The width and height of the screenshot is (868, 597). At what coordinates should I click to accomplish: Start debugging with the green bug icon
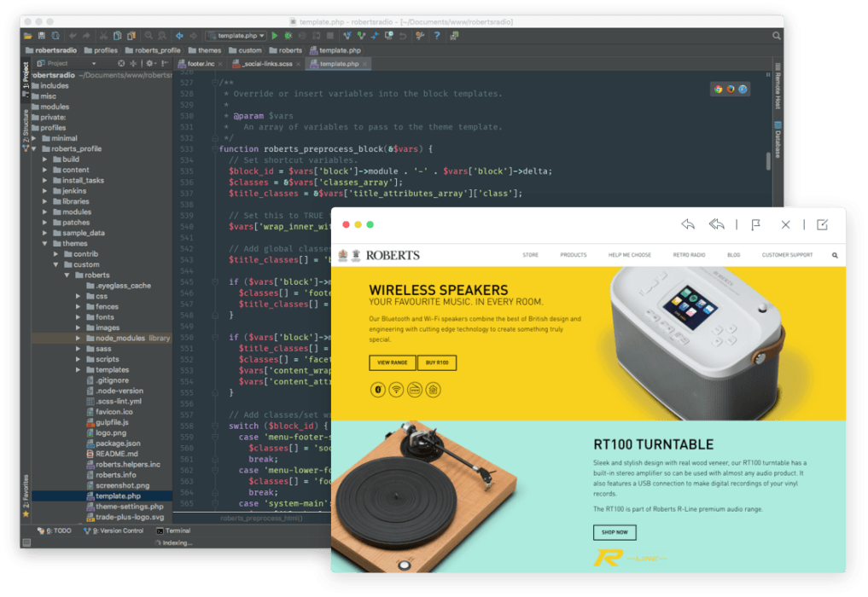pyautogui.click(x=288, y=36)
